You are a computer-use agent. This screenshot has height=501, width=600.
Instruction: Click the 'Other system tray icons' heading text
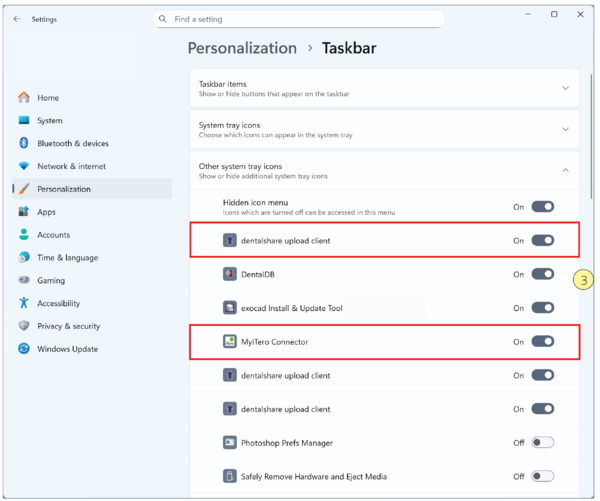[240, 166]
